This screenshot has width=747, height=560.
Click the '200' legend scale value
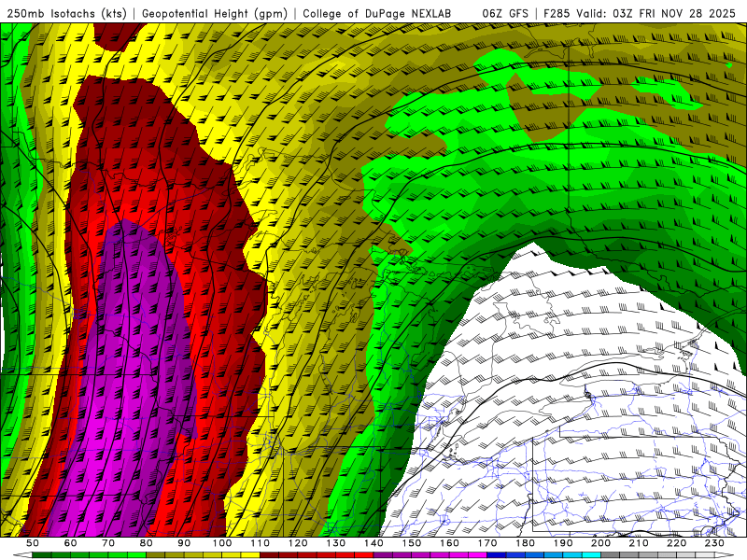600,543
